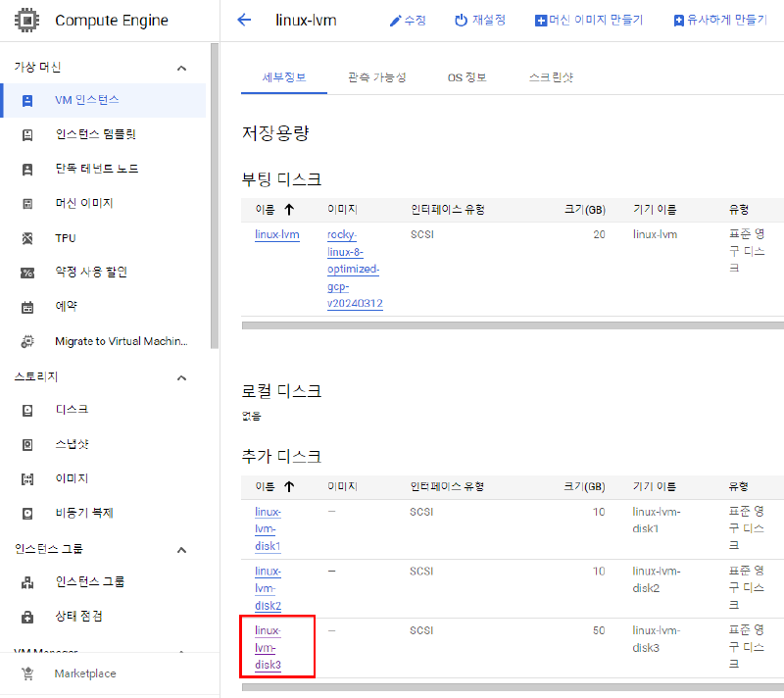The width and height of the screenshot is (784, 698).
Task: Click the 비동기 복제 sidebar icon
Action: 27,514
